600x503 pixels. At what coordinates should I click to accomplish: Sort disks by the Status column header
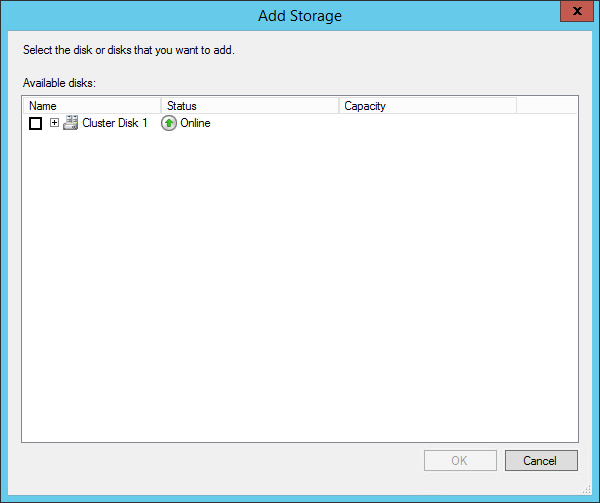tap(250, 105)
